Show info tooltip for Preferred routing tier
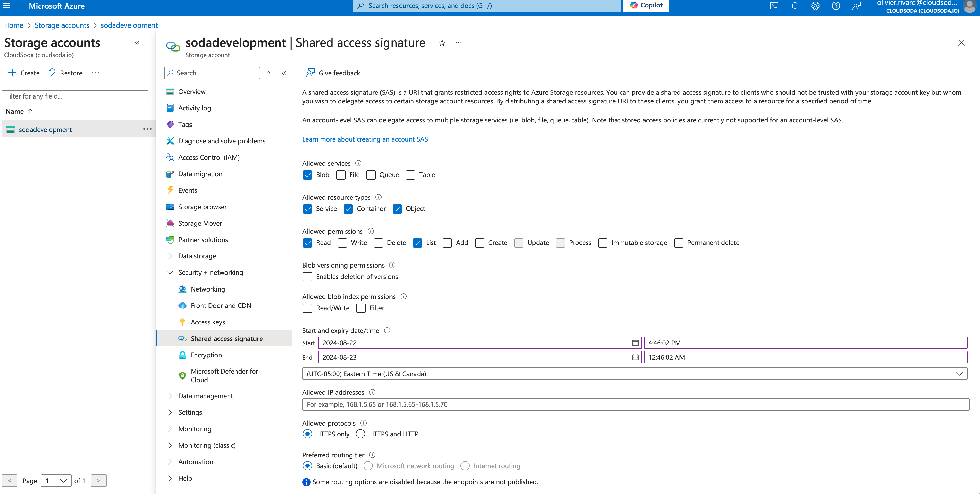Image resolution: width=980 pixels, height=494 pixels. pyautogui.click(x=372, y=455)
